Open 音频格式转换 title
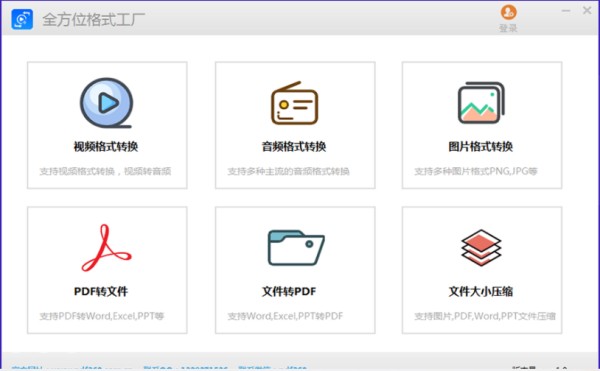 coord(294,146)
